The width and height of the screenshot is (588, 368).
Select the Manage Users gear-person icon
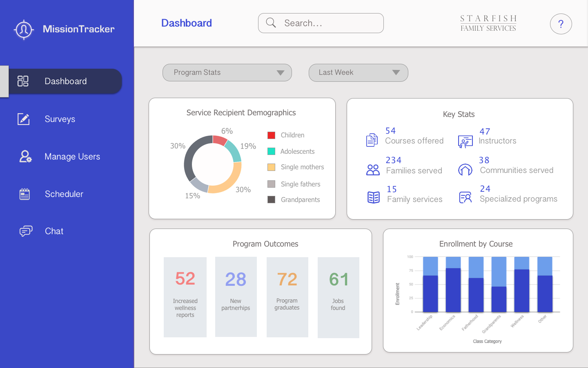click(25, 157)
